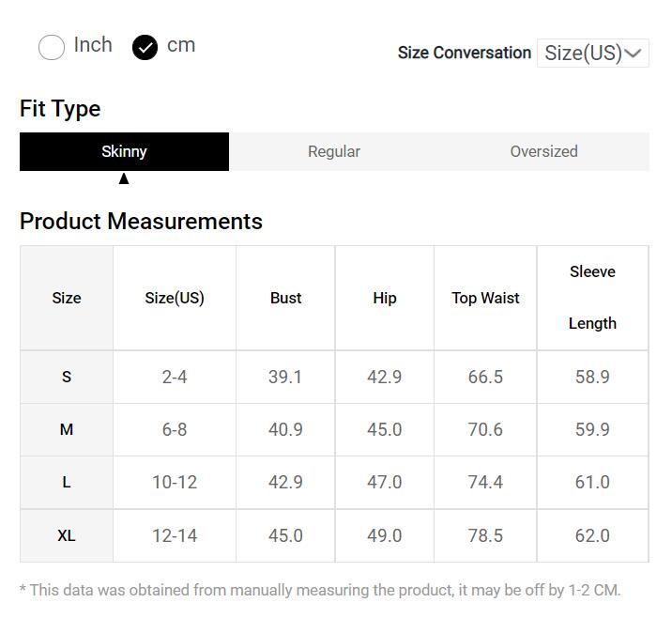Click the Size column header
This screenshot has height=618, width=672.
67,298
